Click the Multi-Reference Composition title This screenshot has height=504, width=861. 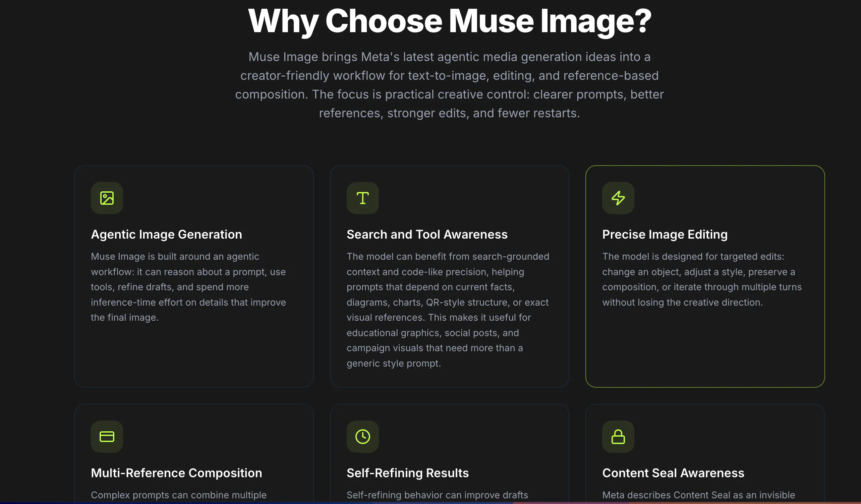pyautogui.click(x=176, y=473)
